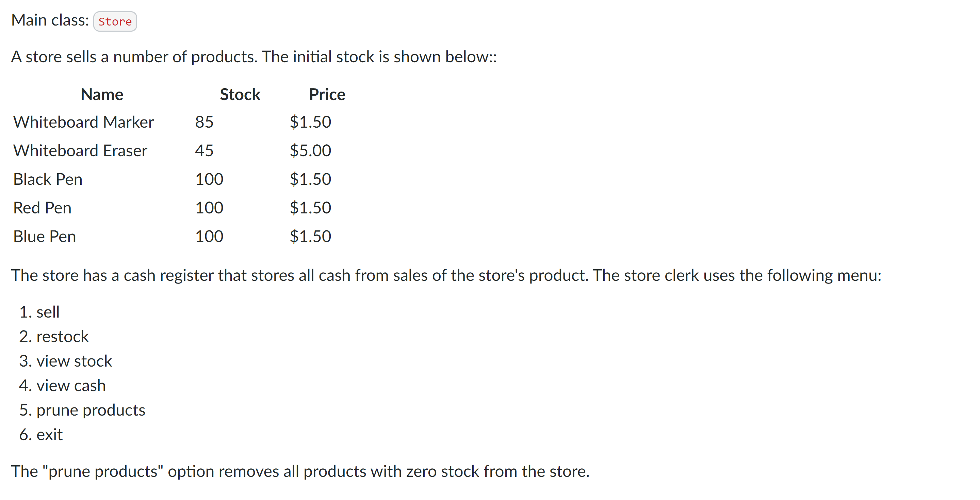The image size is (980, 500).
Task: Click the stock value 85
Action: tap(204, 122)
